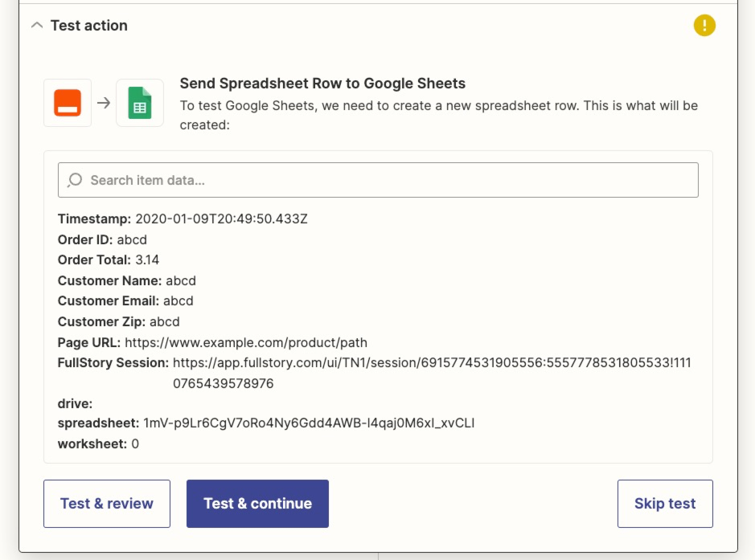
Task: Click the orange trigger app icon
Action: tap(68, 103)
